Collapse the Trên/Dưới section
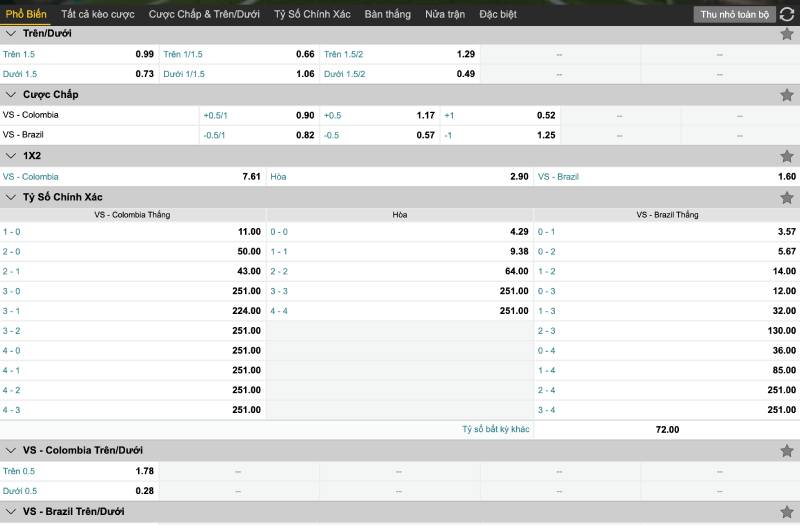The width and height of the screenshot is (800, 525). [x=12, y=34]
